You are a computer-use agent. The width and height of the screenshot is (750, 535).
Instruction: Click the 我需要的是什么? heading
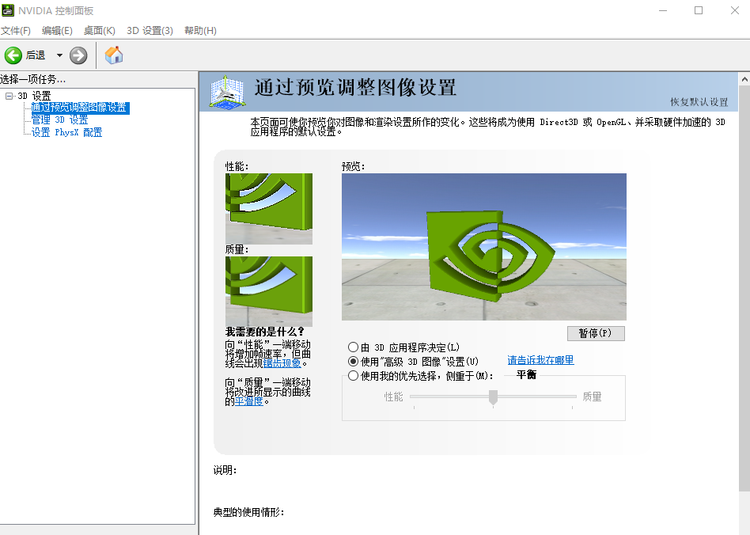pyautogui.click(x=265, y=331)
